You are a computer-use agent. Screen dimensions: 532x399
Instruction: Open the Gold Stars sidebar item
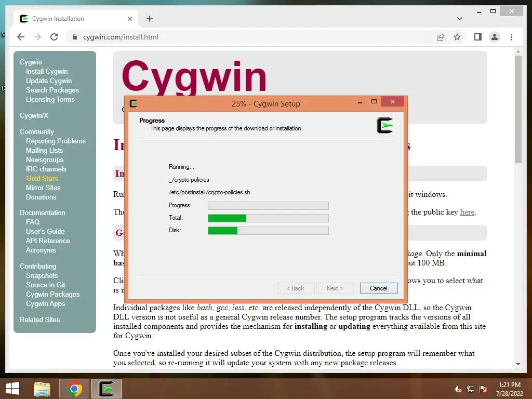coord(42,179)
